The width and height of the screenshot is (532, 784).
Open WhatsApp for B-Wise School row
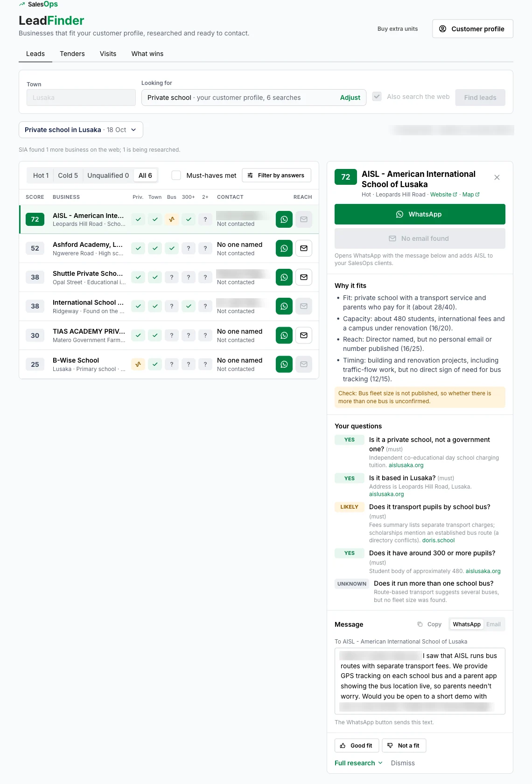tap(284, 364)
